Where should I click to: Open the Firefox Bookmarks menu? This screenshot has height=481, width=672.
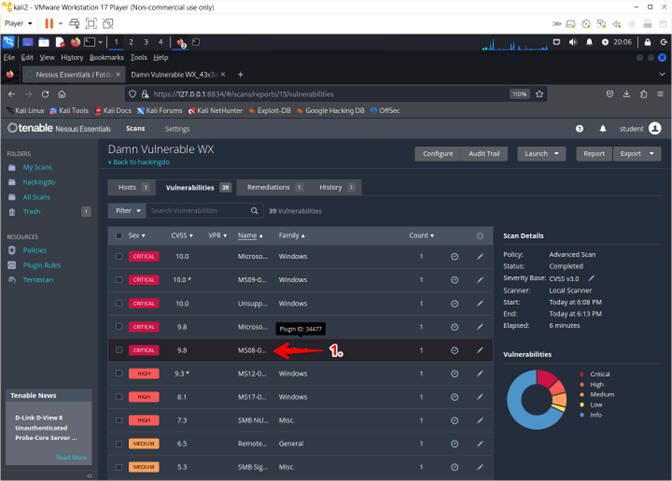pos(106,57)
